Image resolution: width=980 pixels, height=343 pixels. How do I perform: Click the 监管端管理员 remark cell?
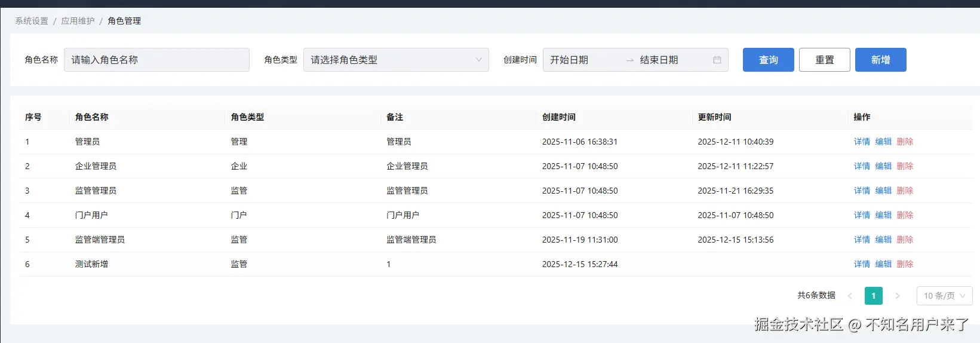pos(411,240)
